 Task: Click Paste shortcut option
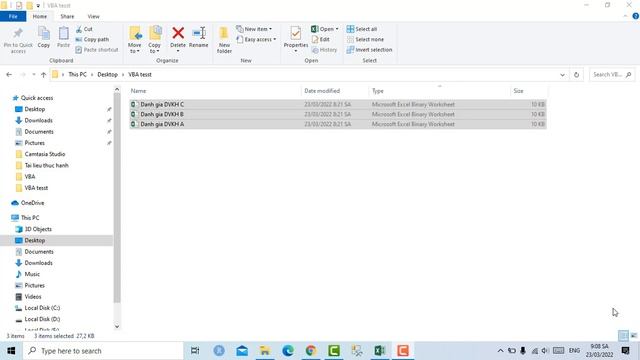click(97, 49)
